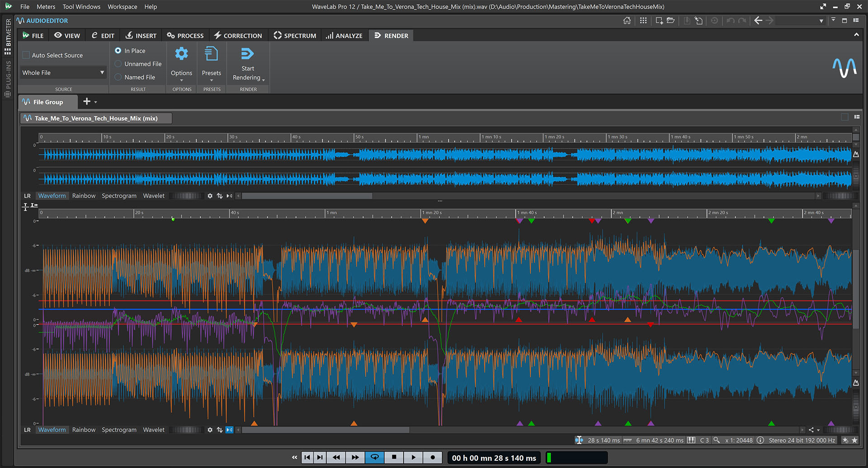Open the Tool Windows menu
The image size is (868, 468).
pyautogui.click(x=81, y=7)
